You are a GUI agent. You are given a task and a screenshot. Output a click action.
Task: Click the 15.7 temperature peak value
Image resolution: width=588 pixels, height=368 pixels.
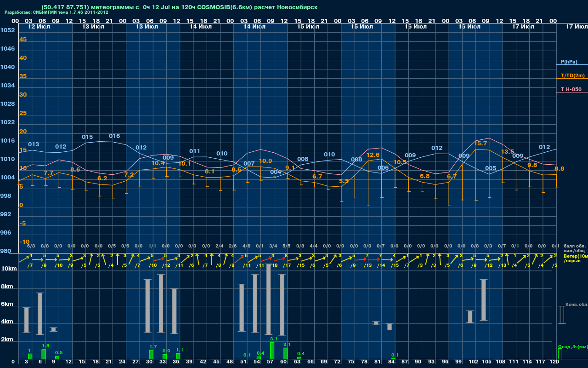[481, 144]
